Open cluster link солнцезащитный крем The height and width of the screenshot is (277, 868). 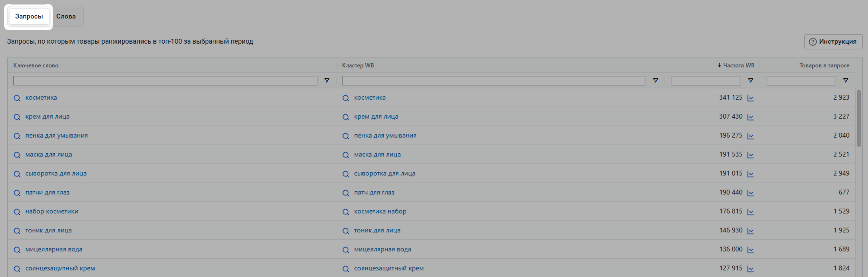pyautogui.click(x=389, y=268)
